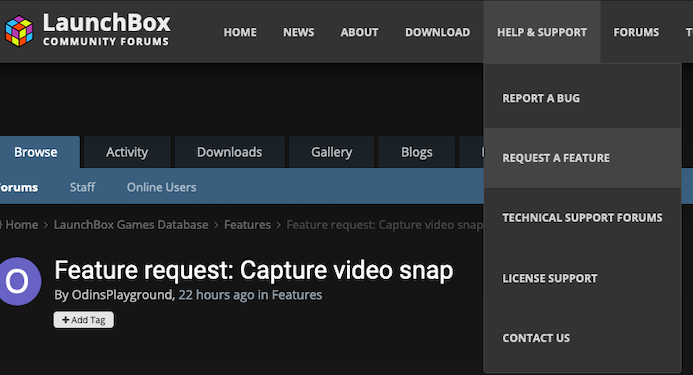The height and width of the screenshot is (375, 693).
Task: Switch to the Downloads tab
Action: click(229, 152)
